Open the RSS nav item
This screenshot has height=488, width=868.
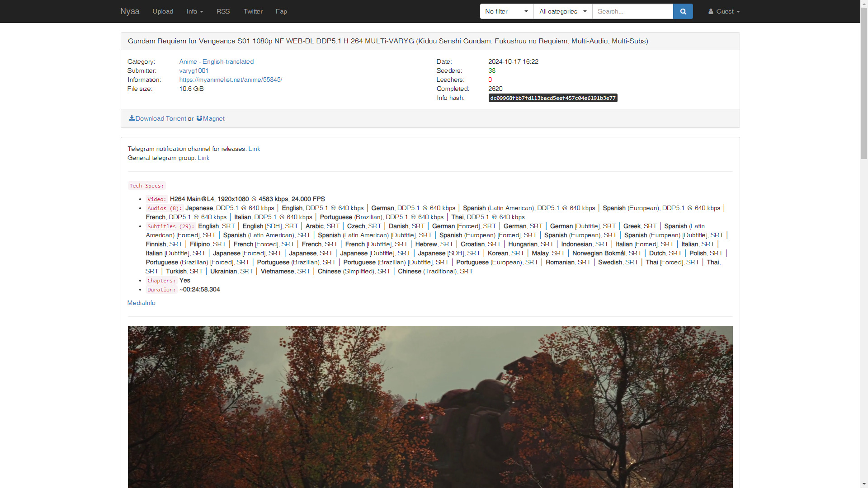pyautogui.click(x=223, y=11)
